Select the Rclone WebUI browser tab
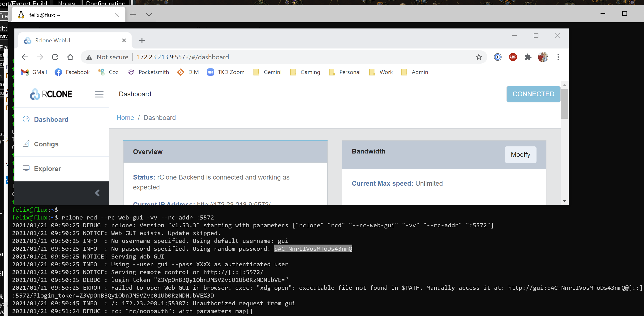The image size is (644, 316). tap(75, 40)
